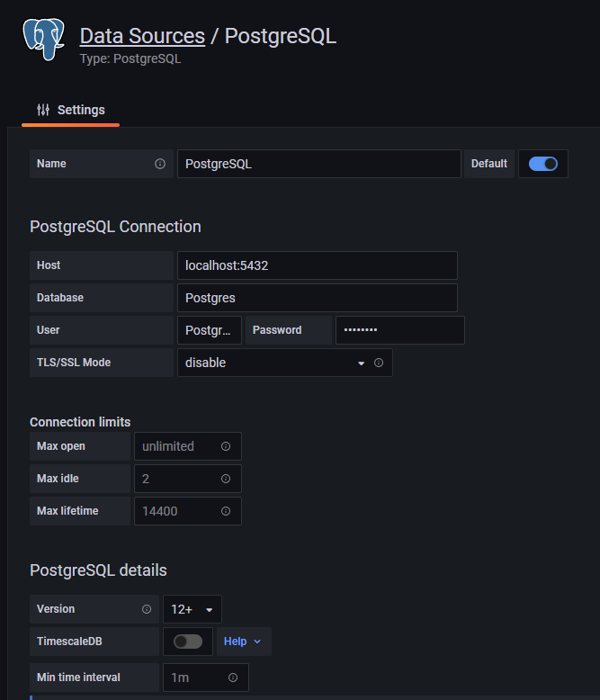600x700 pixels.
Task: Click the User input field
Action: (x=210, y=330)
